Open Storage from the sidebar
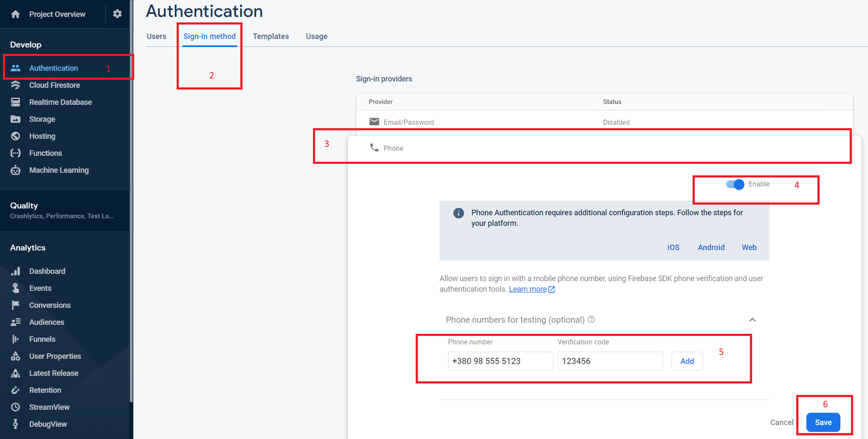 click(42, 119)
